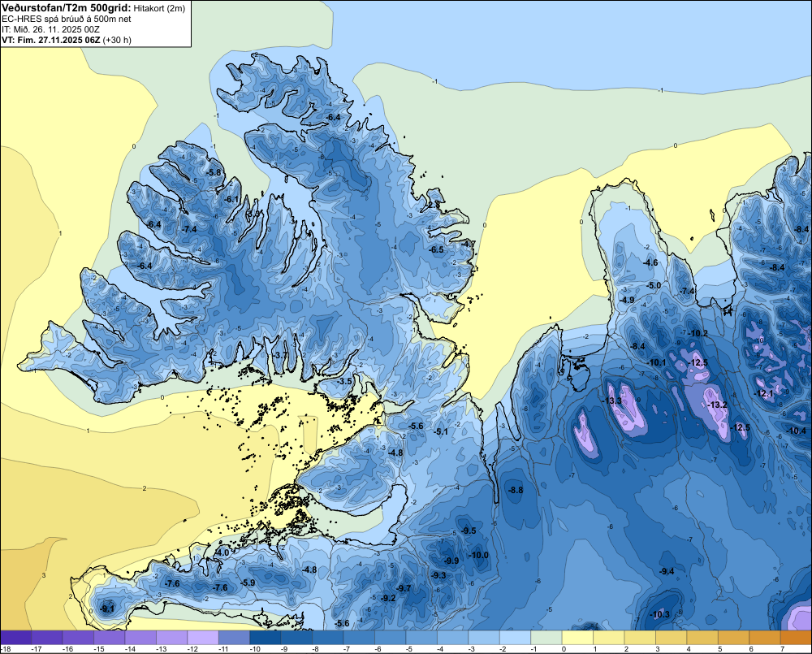This screenshot has height=654, width=812.
Task: Click the -9.4 temperature value on the map
Action: pos(667,571)
